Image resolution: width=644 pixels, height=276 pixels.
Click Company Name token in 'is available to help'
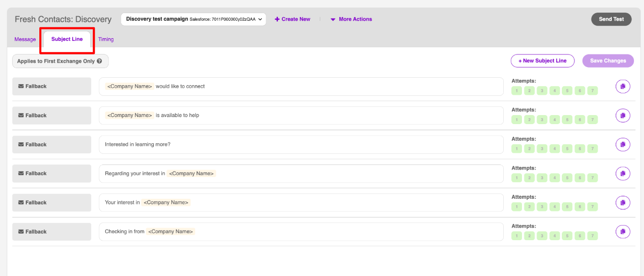130,115
